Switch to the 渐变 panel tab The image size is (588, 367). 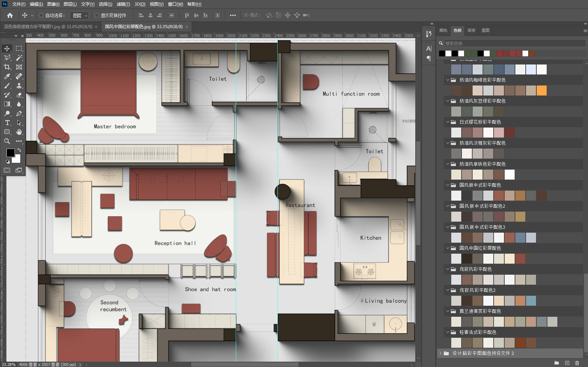coord(472,30)
